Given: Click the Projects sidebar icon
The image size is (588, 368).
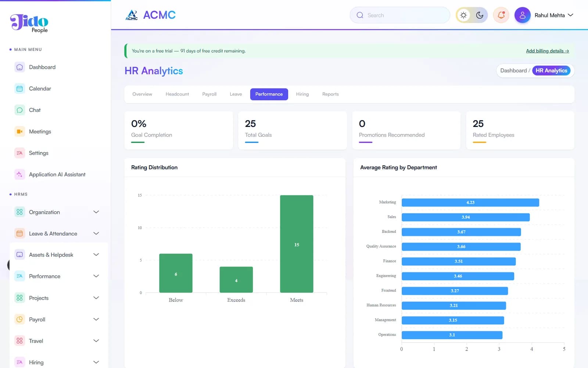Looking at the screenshot, I should 20,298.
